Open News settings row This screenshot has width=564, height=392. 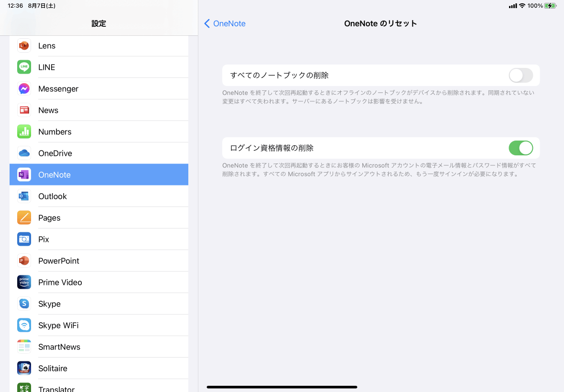point(99,110)
